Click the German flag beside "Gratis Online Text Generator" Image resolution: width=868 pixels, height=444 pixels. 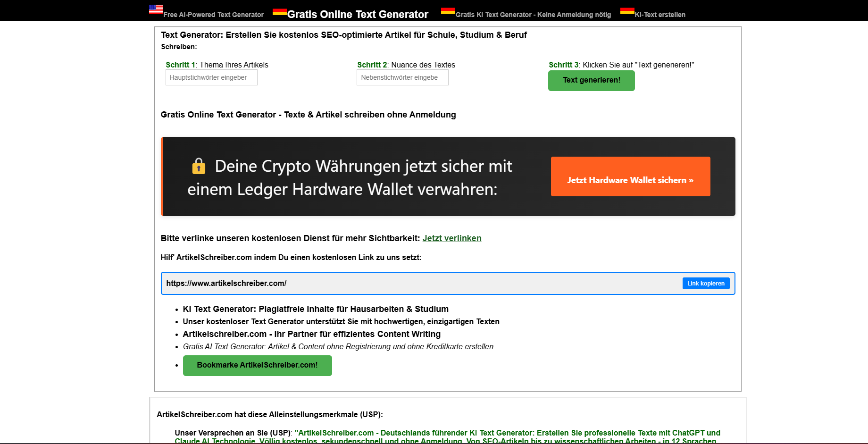click(280, 11)
